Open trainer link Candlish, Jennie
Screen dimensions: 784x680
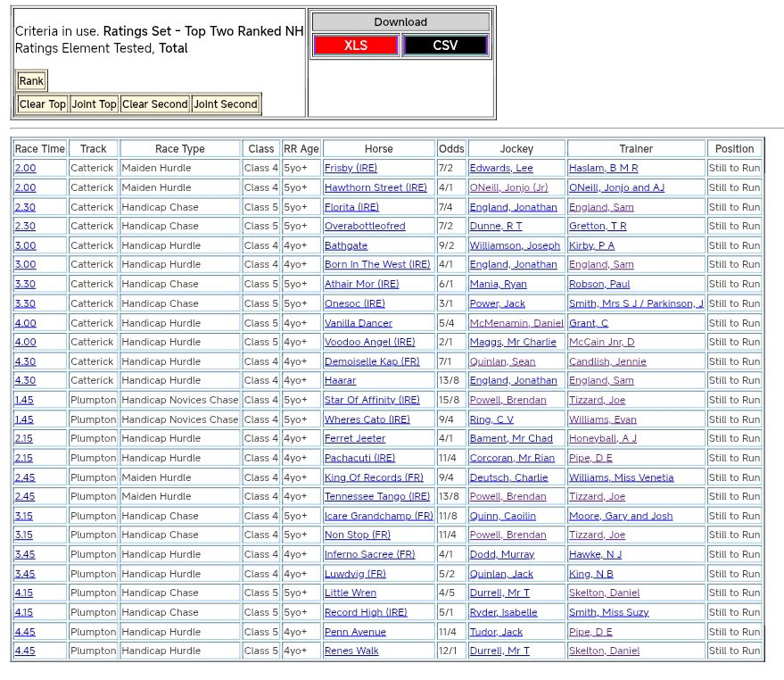tap(608, 361)
